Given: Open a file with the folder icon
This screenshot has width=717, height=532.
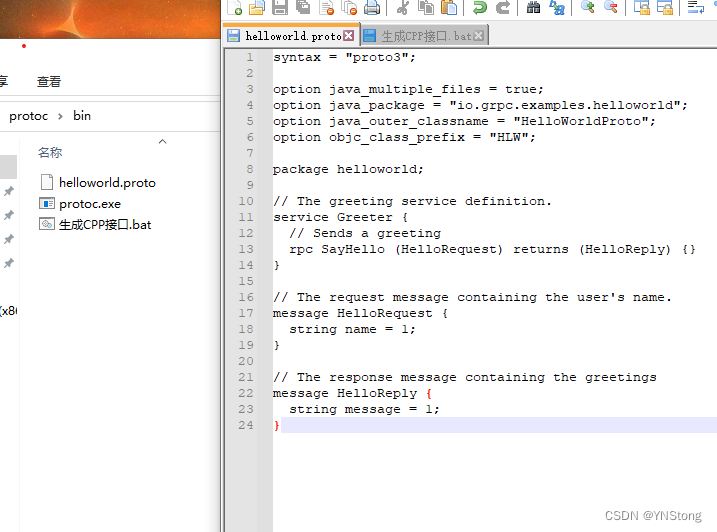Looking at the screenshot, I should (257, 7).
